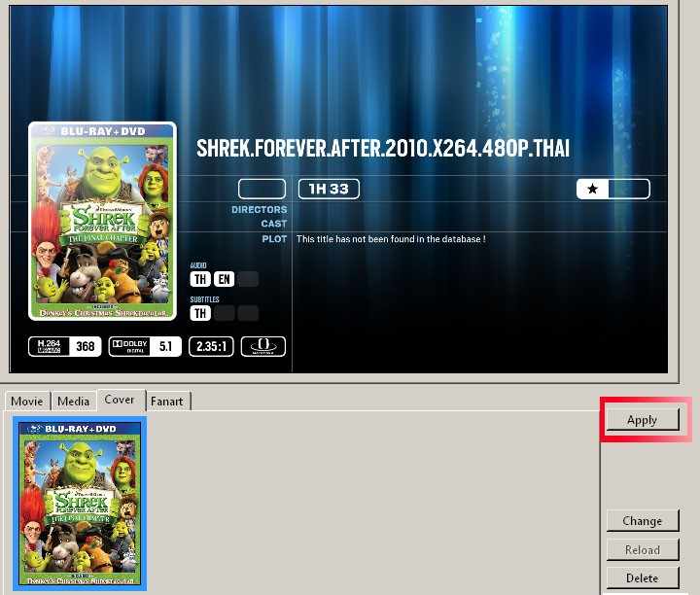Click the 1H 33 runtime badge
This screenshot has height=595, width=700.
point(329,189)
